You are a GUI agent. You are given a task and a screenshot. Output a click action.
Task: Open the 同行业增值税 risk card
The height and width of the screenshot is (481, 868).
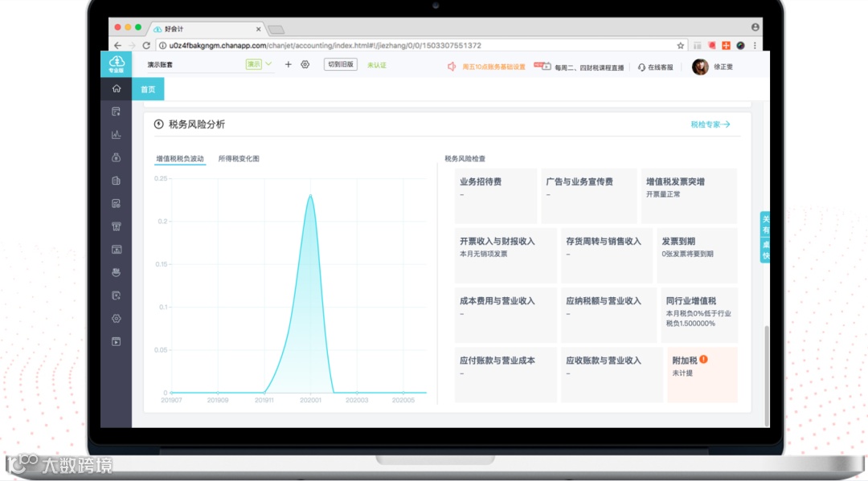coord(699,315)
